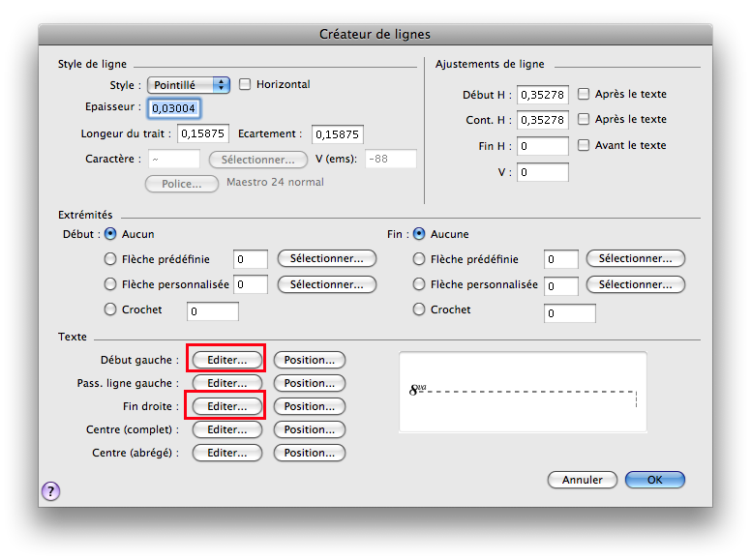Click the purple help question mark icon

50,492
